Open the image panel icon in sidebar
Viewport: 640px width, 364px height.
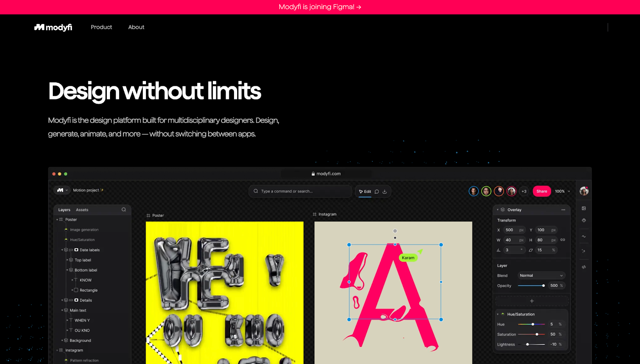[584, 208]
